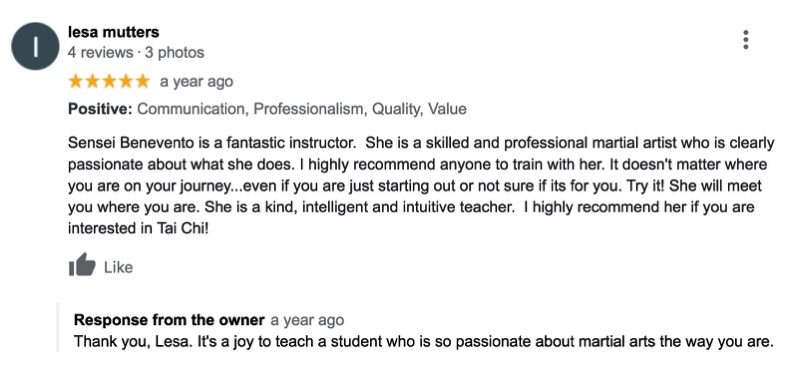Open the three-dot more options menu
The width and height of the screenshot is (796, 366).
[x=745, y=40]
